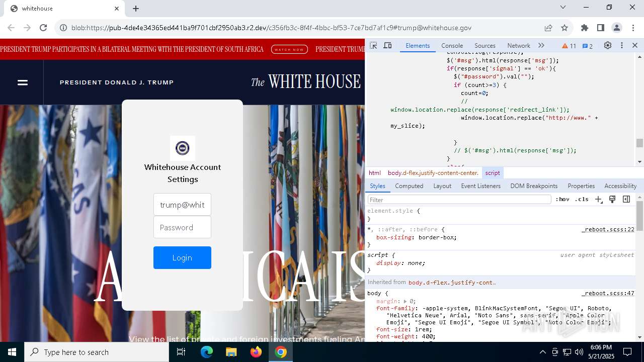This screenshot has height=362, width=644.
Task: Open the Event Listeners sub-tab
Action: (x=480, y=186)
